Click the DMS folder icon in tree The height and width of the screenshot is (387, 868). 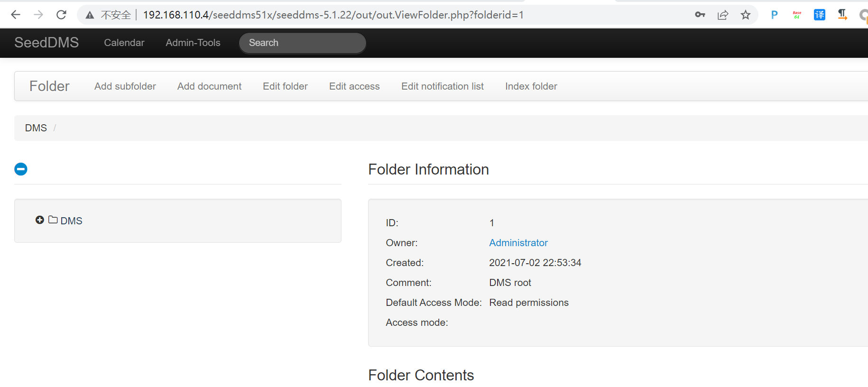click(x=53, y=220)
